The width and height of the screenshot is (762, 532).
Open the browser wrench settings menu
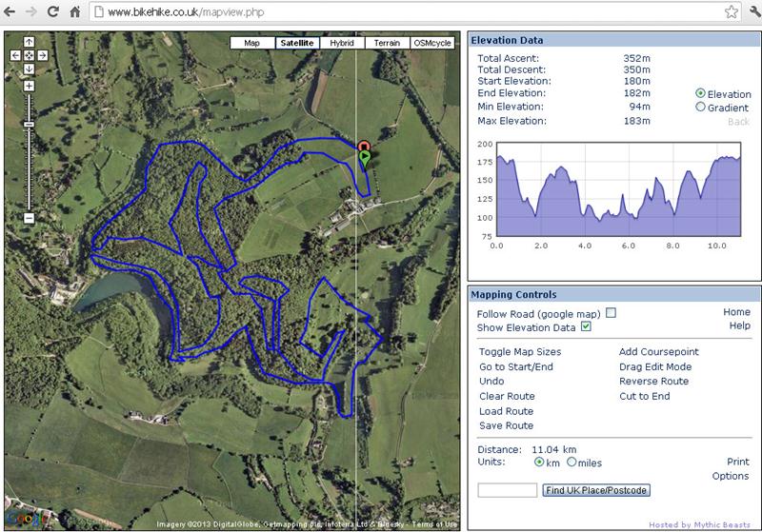(x=751, y=12)
